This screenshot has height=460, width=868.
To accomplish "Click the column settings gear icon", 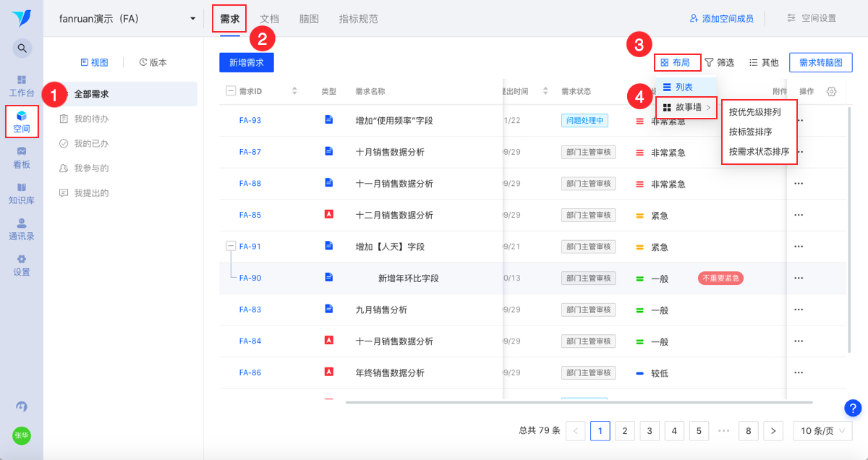I will pyautogui.click(x=832, y=92).
